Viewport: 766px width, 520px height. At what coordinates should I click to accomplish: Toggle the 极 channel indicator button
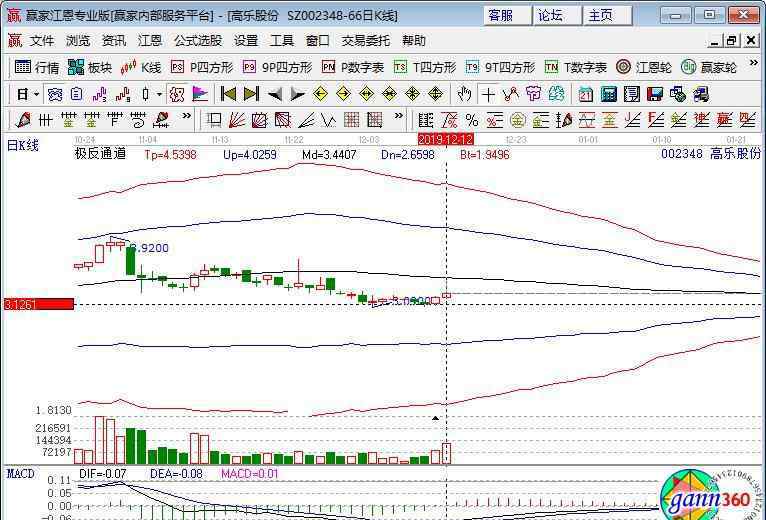point(177,94)
